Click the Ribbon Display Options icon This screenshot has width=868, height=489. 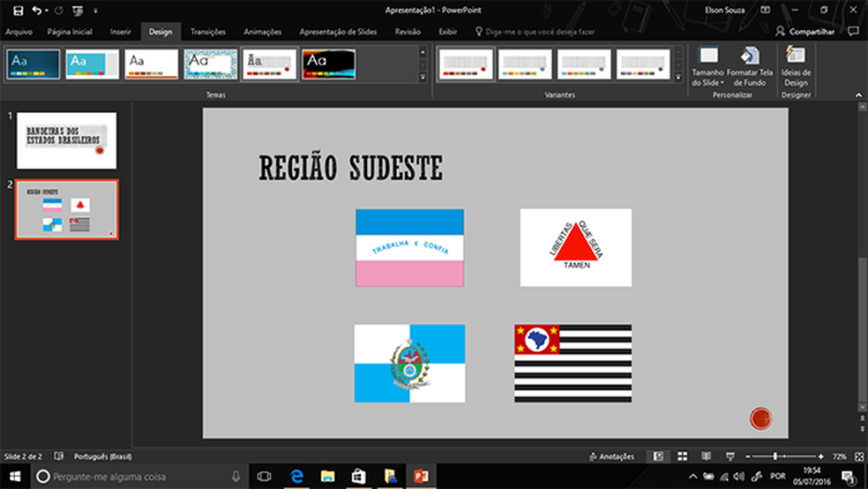[765, 10]
